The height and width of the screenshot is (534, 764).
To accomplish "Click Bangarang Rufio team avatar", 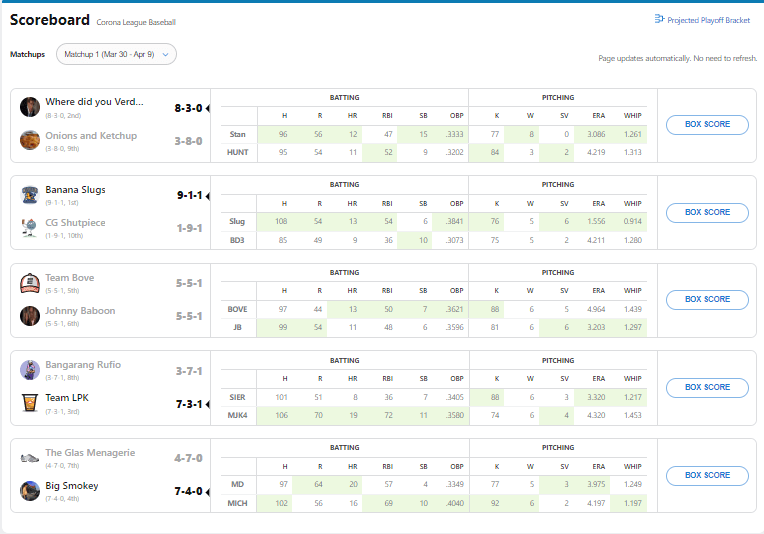I will 30,370.
